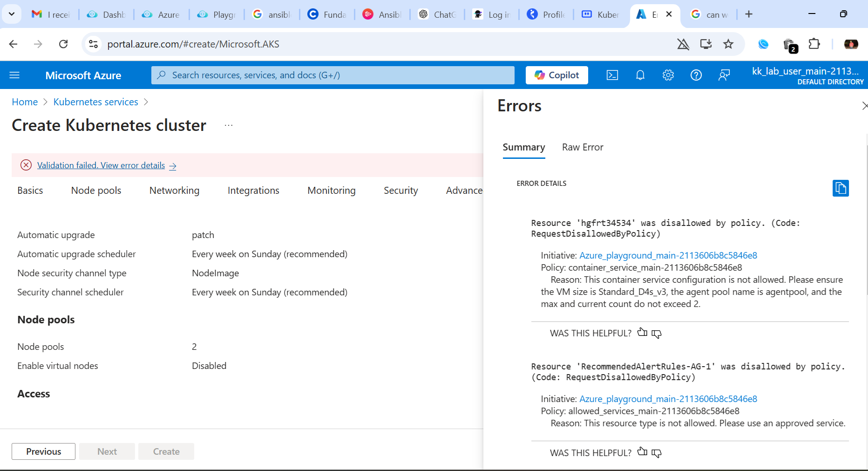This screenshot has height=471, width=868.
Task: Bookmark this page with the star
Action: click(x=728, y=44)
